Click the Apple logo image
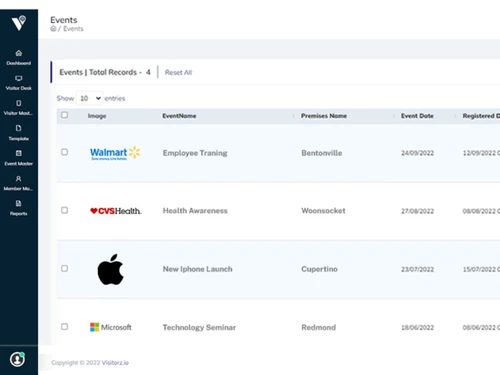Screen dimensions: 500x375 coord(111,269)
